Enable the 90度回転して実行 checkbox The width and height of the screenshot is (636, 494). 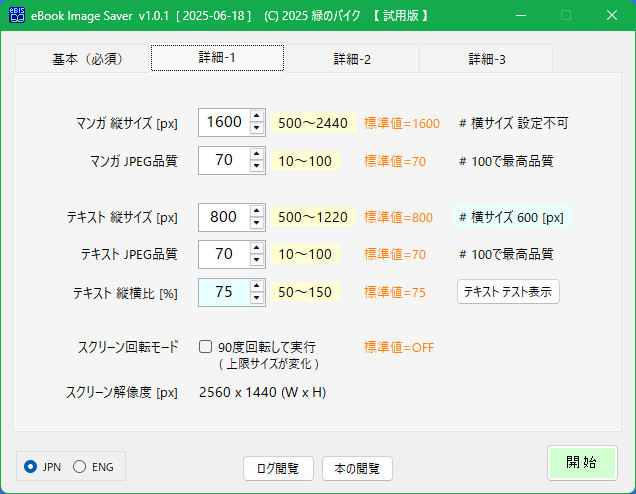tap(205, 347)
